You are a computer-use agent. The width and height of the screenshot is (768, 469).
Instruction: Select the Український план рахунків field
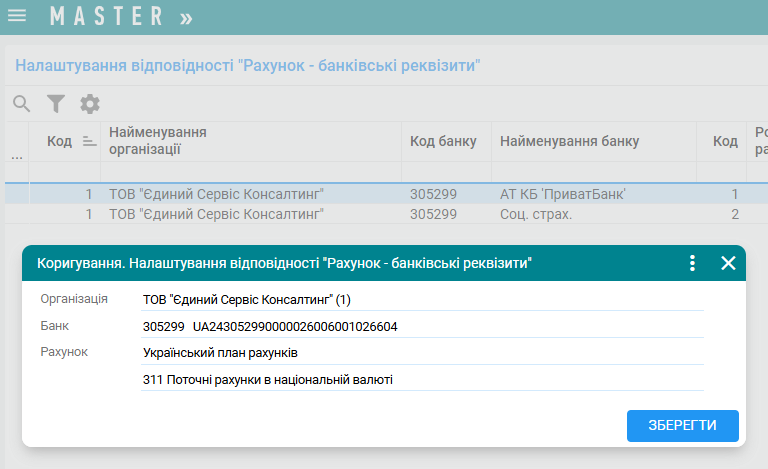coord(422,353)
